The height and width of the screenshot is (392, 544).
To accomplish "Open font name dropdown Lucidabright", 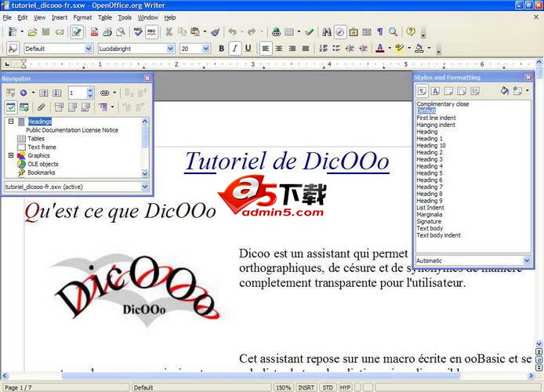I will [x=170, y=49].
